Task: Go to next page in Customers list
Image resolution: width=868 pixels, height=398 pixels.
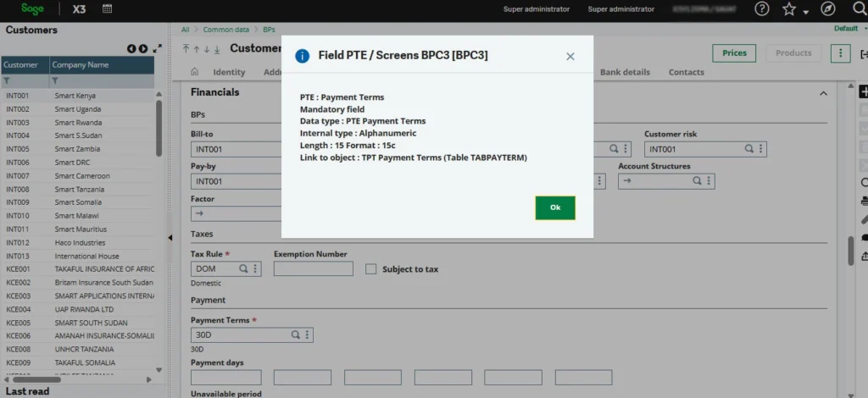Action: point(142,48)
